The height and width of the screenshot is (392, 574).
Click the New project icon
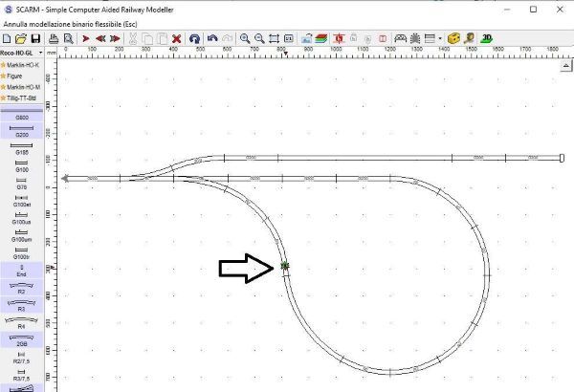pyautogui.click(x=8, y=39)
